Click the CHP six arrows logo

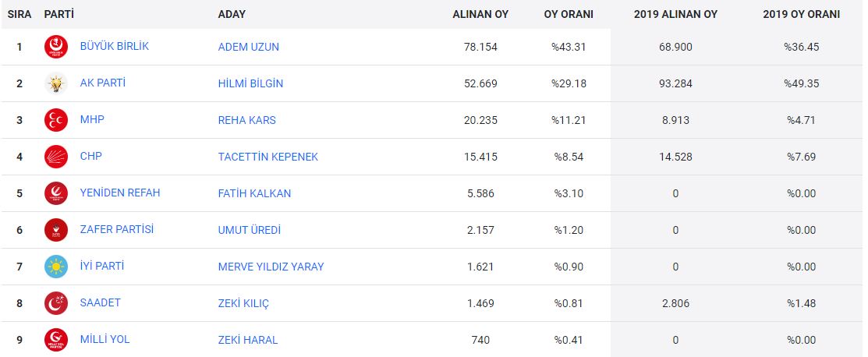56,157
